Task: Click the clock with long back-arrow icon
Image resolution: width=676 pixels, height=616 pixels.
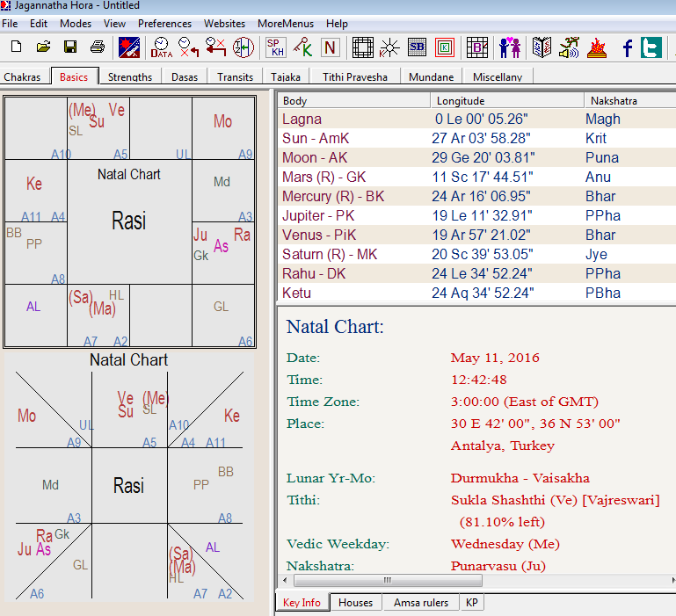Action: click(x=216, y=47)
